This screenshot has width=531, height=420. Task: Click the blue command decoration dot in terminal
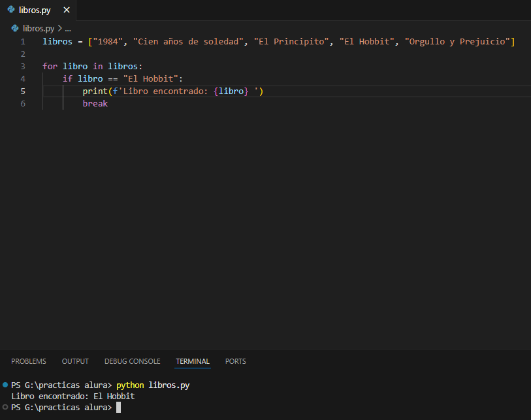pyautogui.click(x=5, y=385)
